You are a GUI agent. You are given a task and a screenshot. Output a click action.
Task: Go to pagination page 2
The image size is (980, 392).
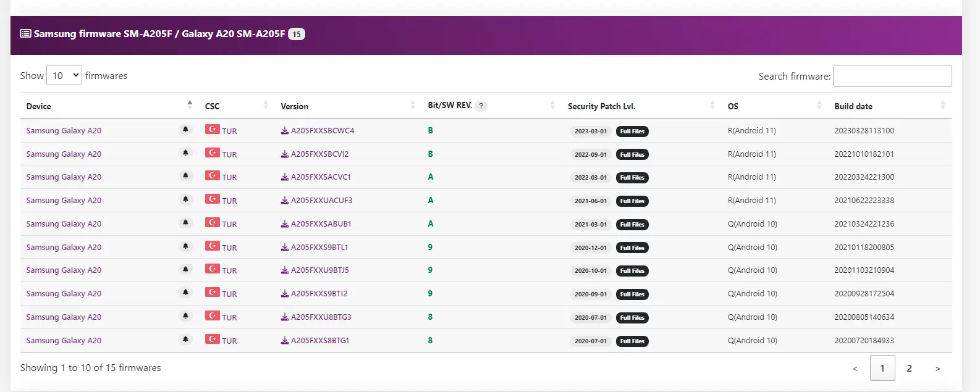point(910,369)
